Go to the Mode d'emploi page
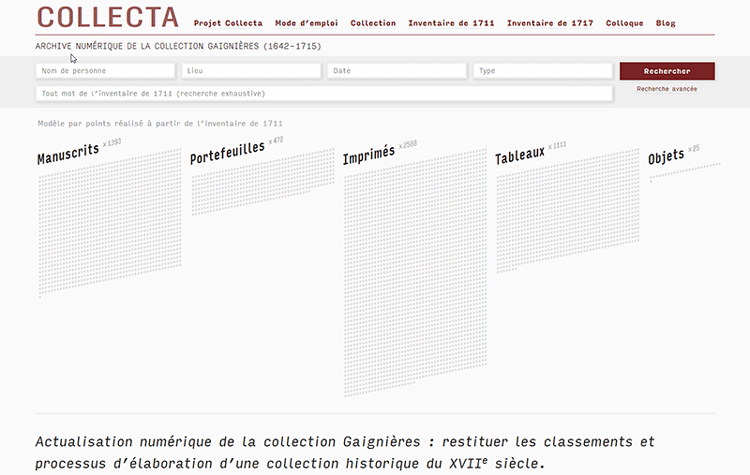 (306, 23)
